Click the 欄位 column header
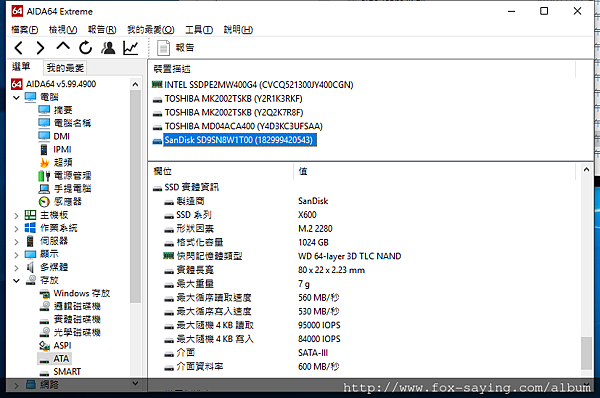This screenshot has height=398, width=600. click(163, 171)
